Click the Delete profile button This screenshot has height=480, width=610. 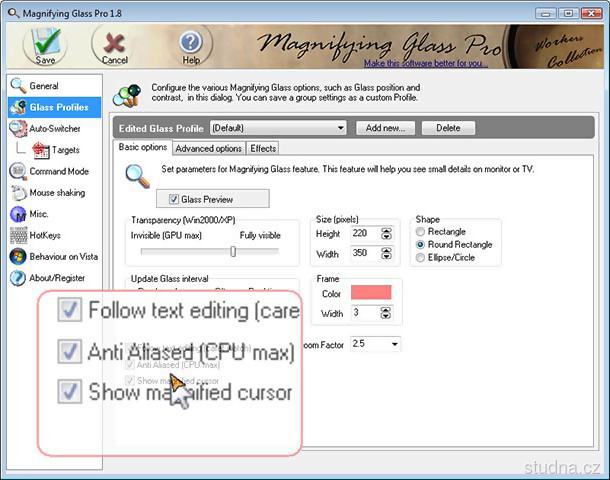coord(448,128)
